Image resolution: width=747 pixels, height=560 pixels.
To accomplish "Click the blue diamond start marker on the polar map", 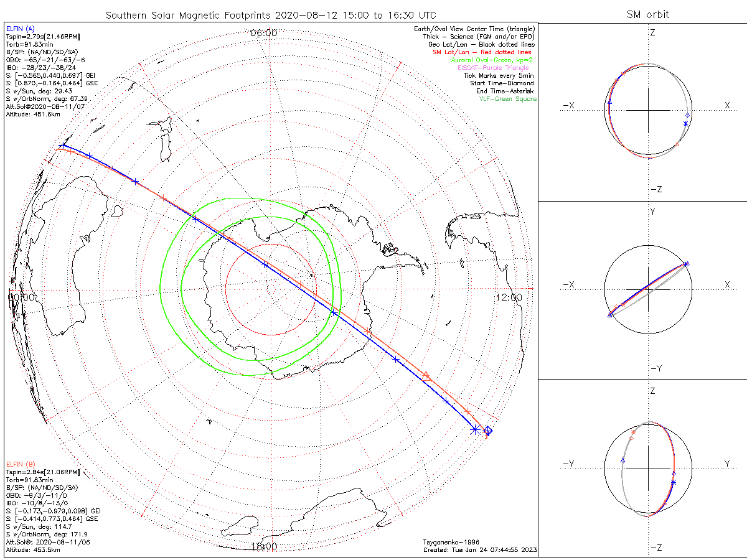I will coord(489,430).
